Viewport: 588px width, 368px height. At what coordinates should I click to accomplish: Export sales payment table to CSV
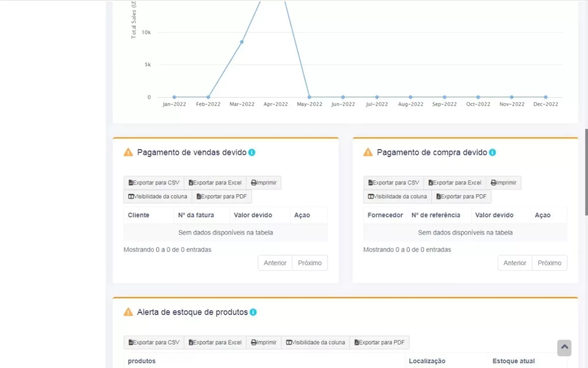154,183
